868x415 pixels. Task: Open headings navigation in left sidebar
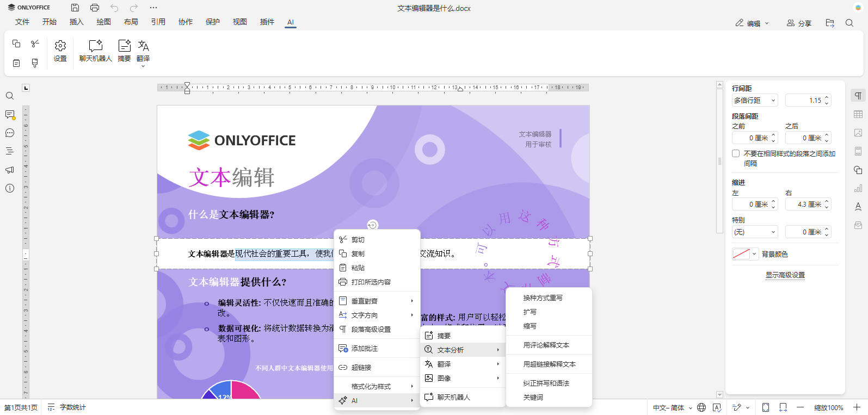coord(10,151)
